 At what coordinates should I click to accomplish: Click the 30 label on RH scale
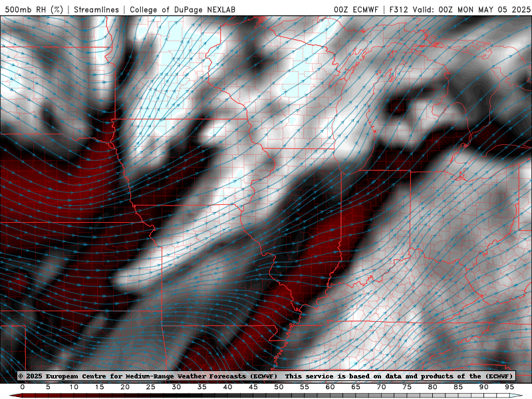click(x=176, y=387)
